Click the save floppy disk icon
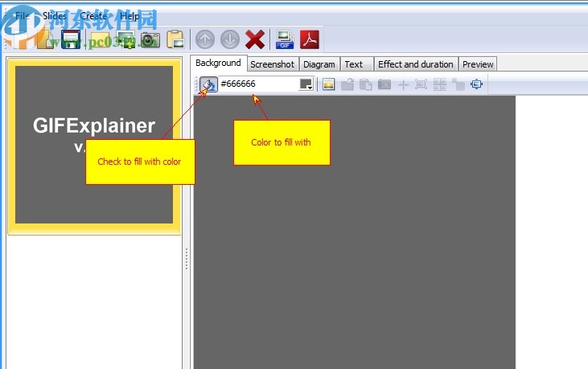This screenshot has width=588, height=369. tap(71, 39)
